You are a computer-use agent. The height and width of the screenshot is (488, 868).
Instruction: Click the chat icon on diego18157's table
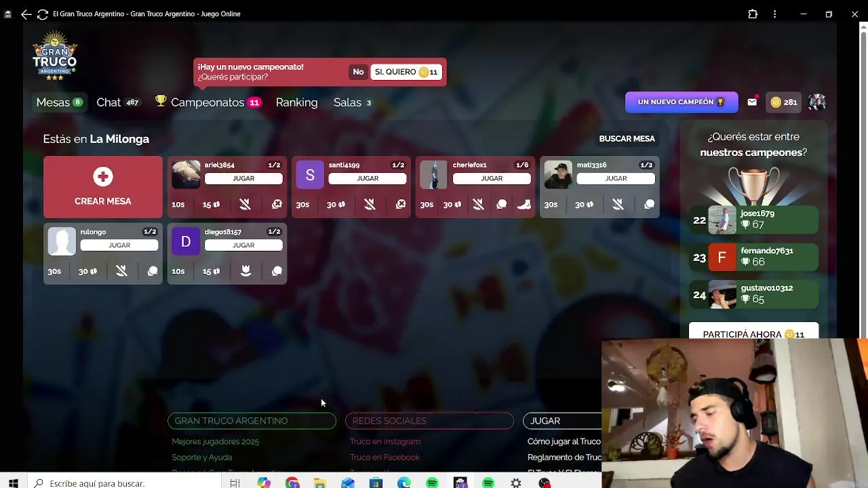[277, 271]
